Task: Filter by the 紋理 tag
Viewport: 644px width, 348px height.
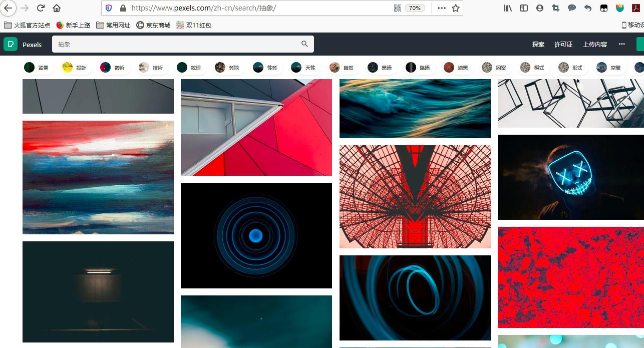Action: click(x=189, y=68)
